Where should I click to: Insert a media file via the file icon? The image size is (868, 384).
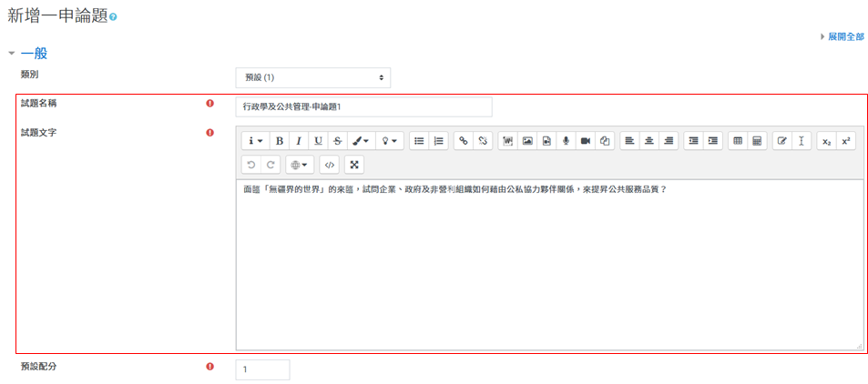(546, 141)
